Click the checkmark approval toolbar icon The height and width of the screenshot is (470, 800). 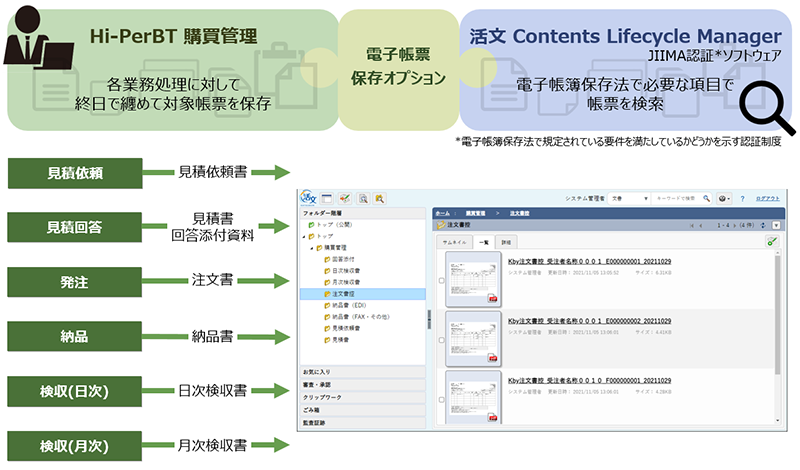345,199
